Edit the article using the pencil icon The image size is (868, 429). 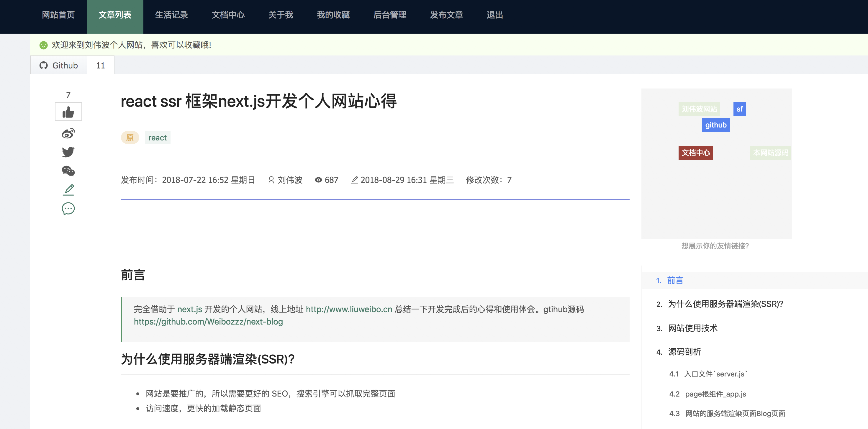[68, 189]
